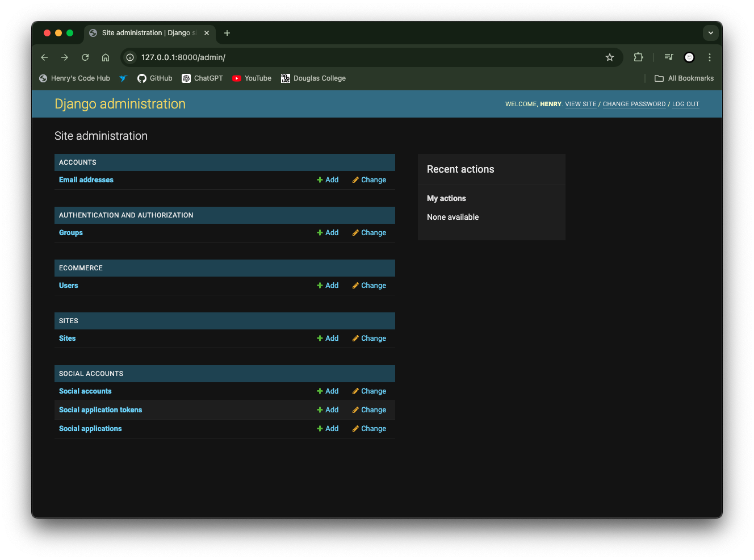
Task: Follow the View Site link
Action: [x=581, y=105]
